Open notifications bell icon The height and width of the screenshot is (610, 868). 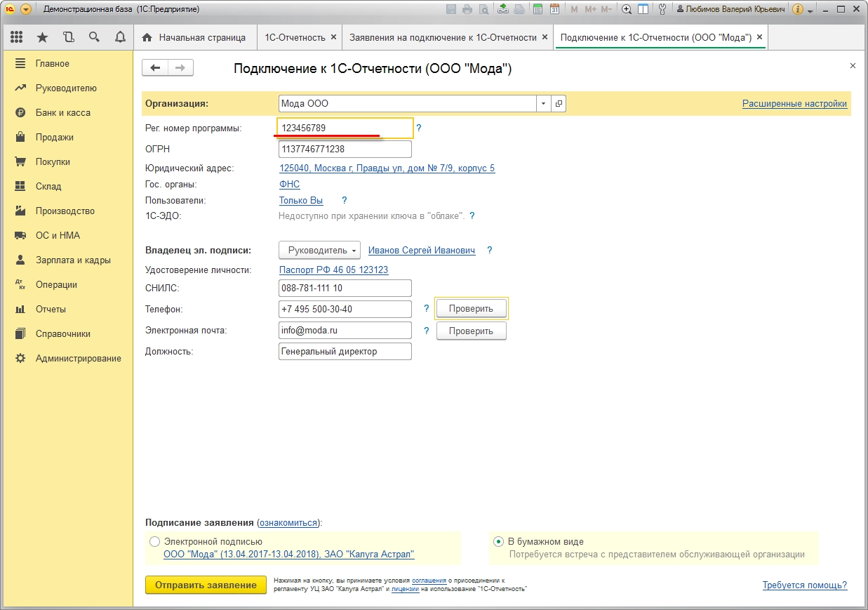click(120, 37)
